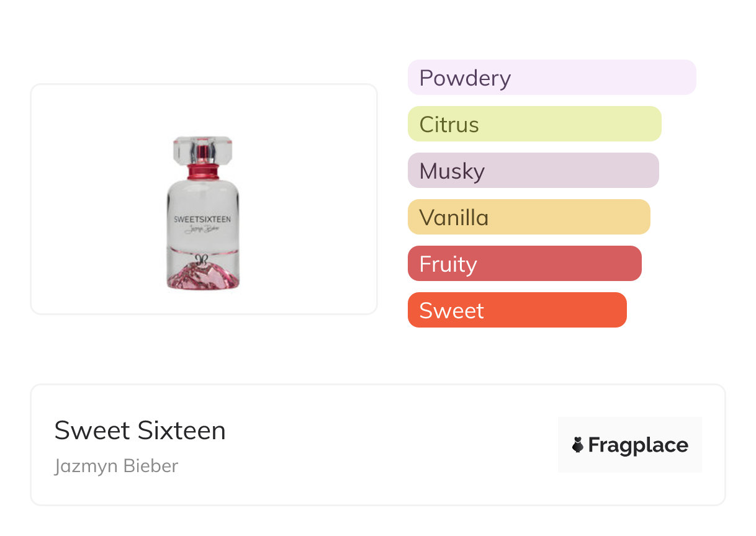Open the Sweet Sixteen perfume bottle image
Screen dimensions: 756x536
point(203,213)
